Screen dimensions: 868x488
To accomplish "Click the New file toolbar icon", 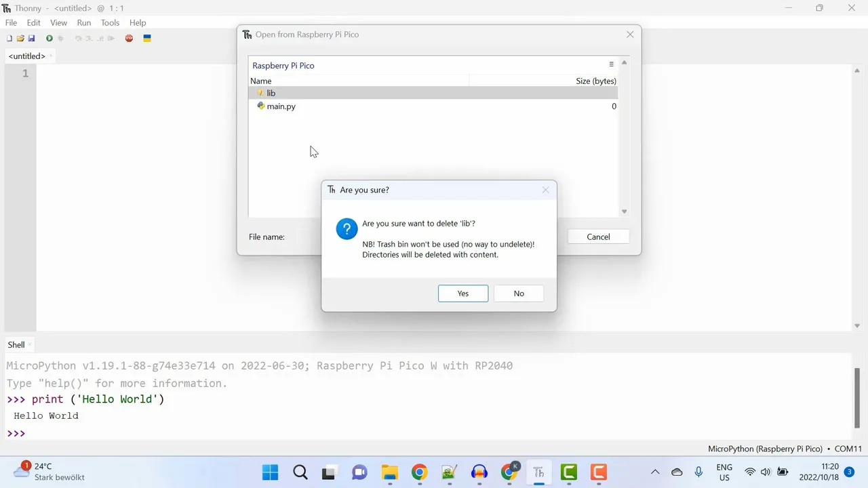I will pos(9,39).
